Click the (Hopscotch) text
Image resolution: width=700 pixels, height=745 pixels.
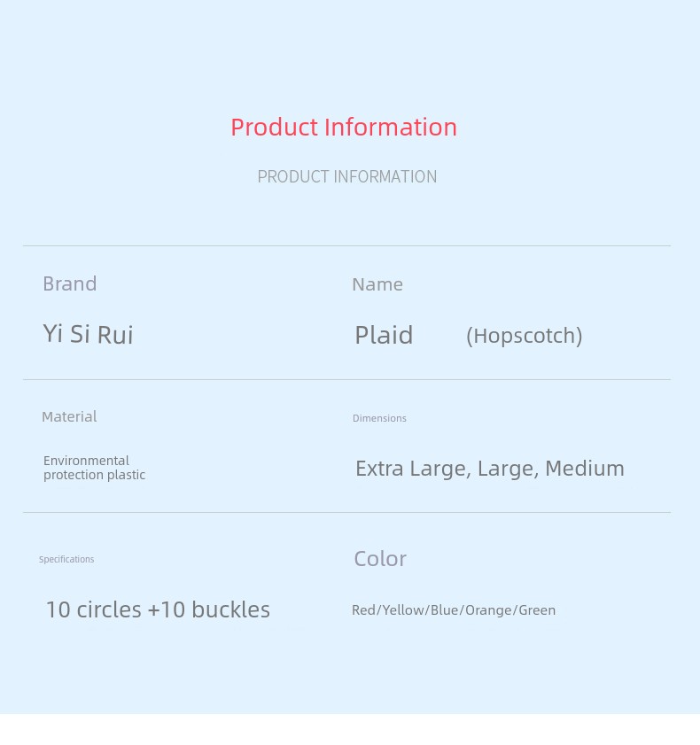525,336
